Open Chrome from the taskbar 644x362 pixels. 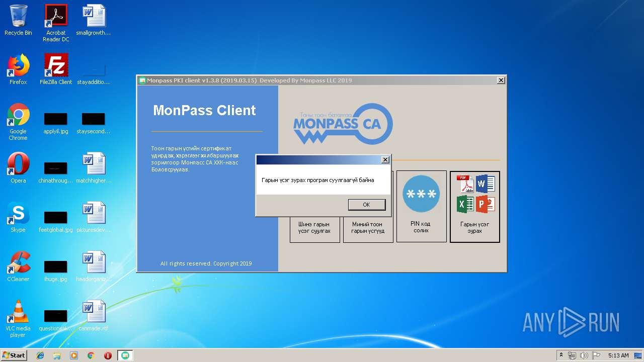coord(91,355)
